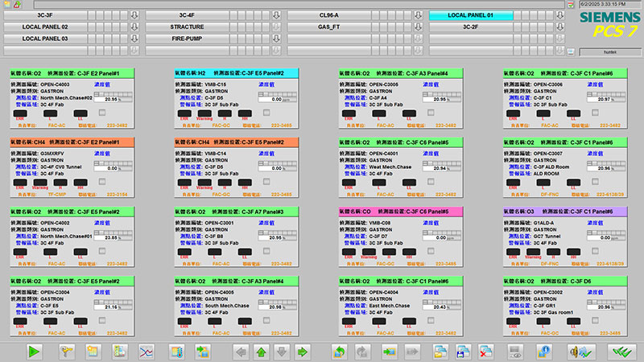The image size is (644, 362).
Task: Open the trend curve chart icon
Action: click(147, 352)
